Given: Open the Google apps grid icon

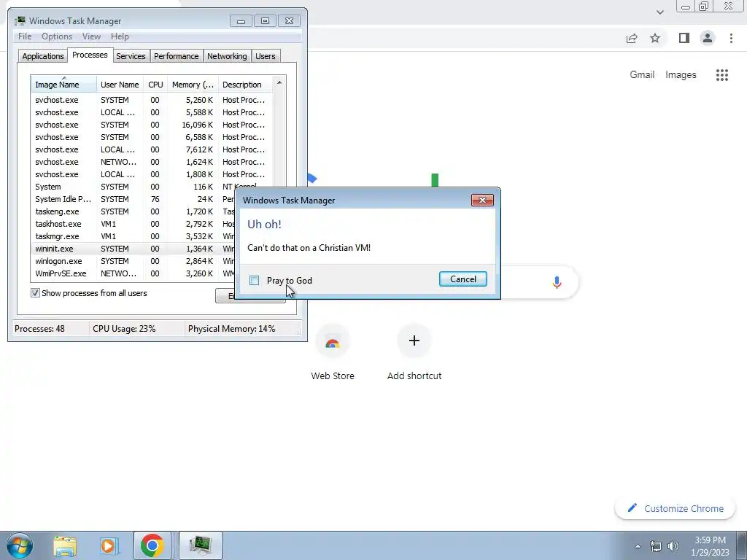Looking at the screenshot, I should coord(721,75).
